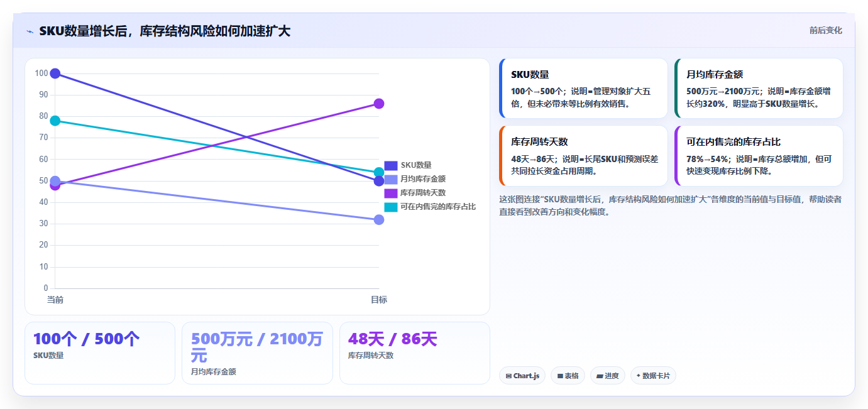
Task: Click the icon in Chart.js tag
Action: pyautogui.click(x=508, y=376)
